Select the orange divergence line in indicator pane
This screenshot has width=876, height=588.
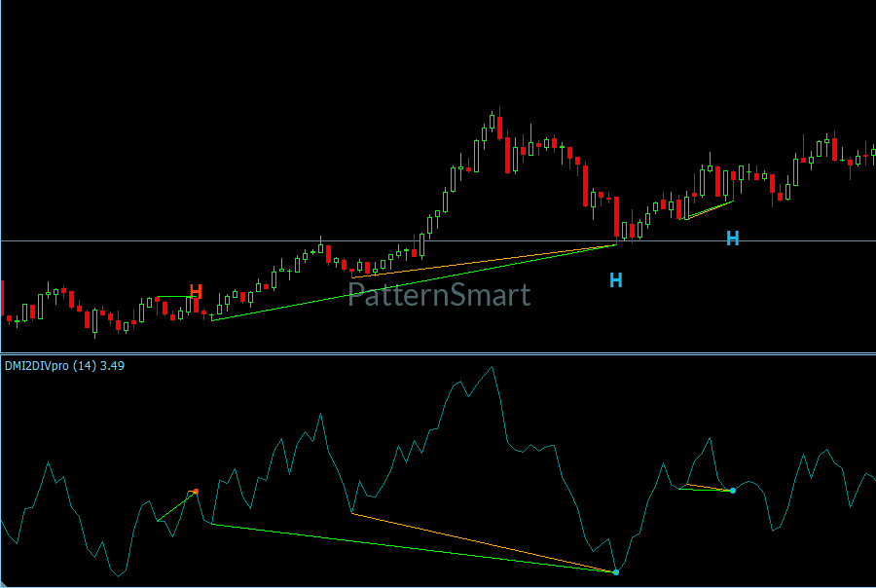[484, 542]
